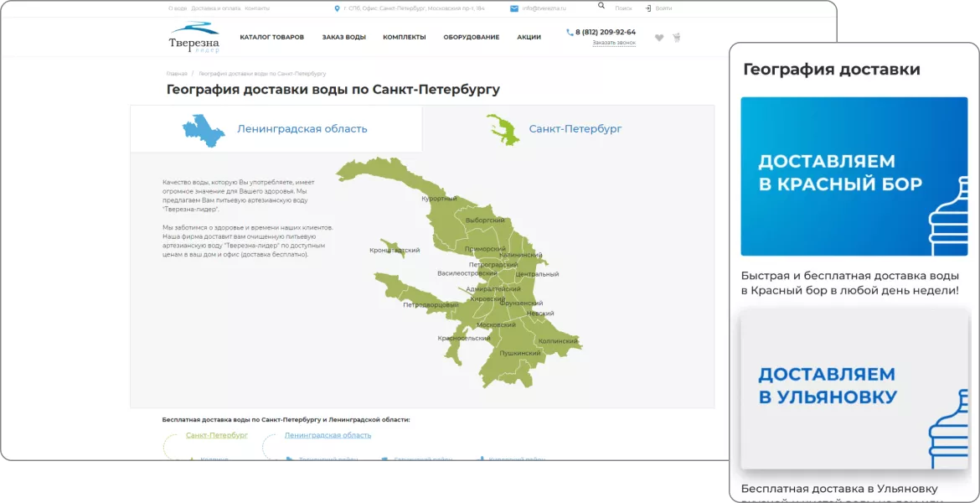Open the О воде link
Screen dimensions: 980x503
178,8
